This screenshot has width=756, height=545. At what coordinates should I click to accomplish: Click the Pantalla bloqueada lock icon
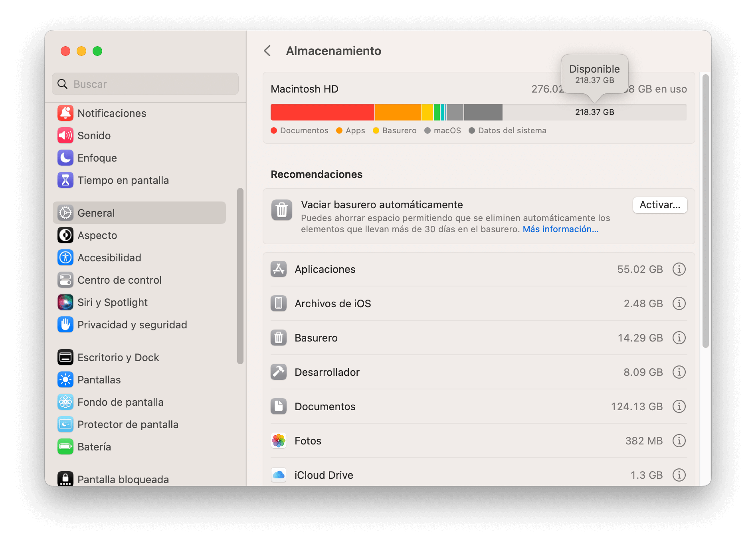(65, 479)
